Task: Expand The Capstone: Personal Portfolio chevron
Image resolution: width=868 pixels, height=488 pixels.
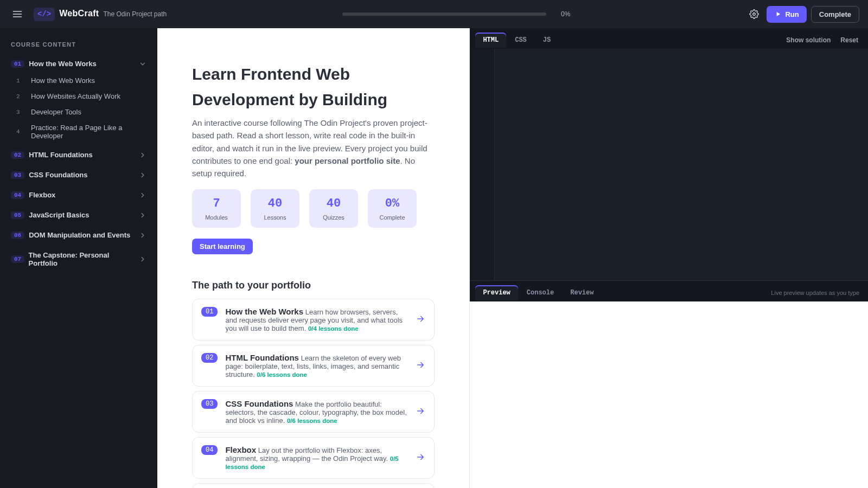Action: pyautogui.click(x=143, y=259)
